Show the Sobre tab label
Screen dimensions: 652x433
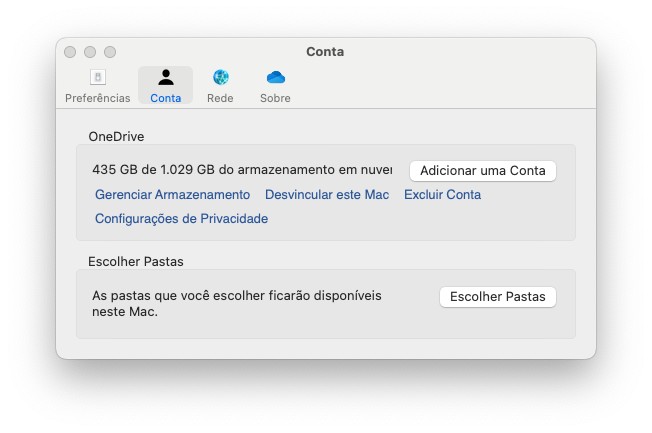coord(275,98)
